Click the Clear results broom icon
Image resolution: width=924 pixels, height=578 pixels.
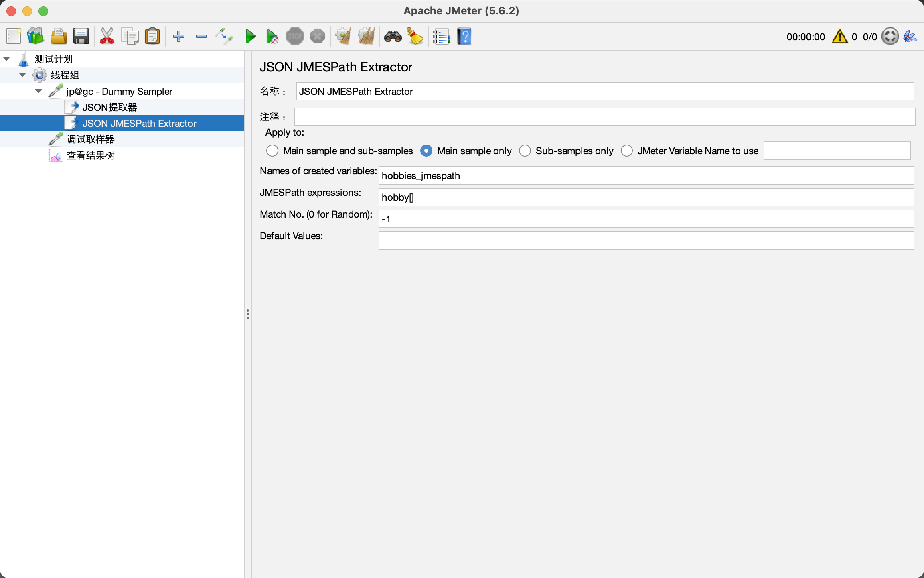[344, 37]
